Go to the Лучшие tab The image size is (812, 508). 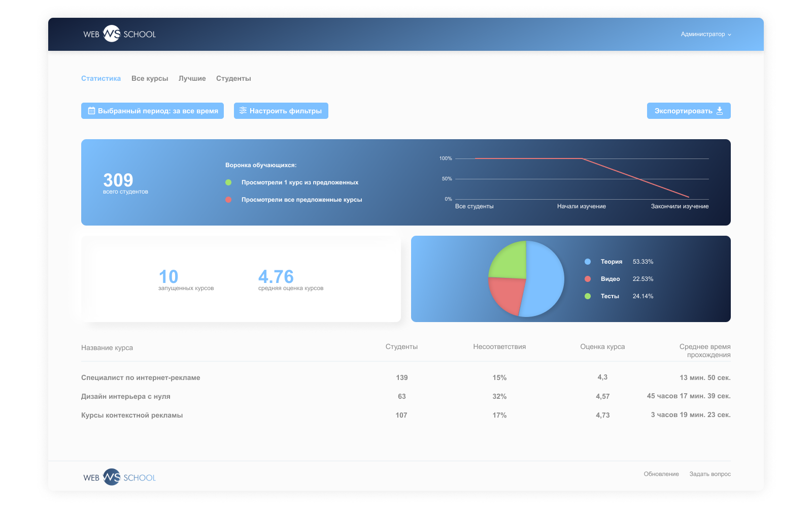(192, 79)
